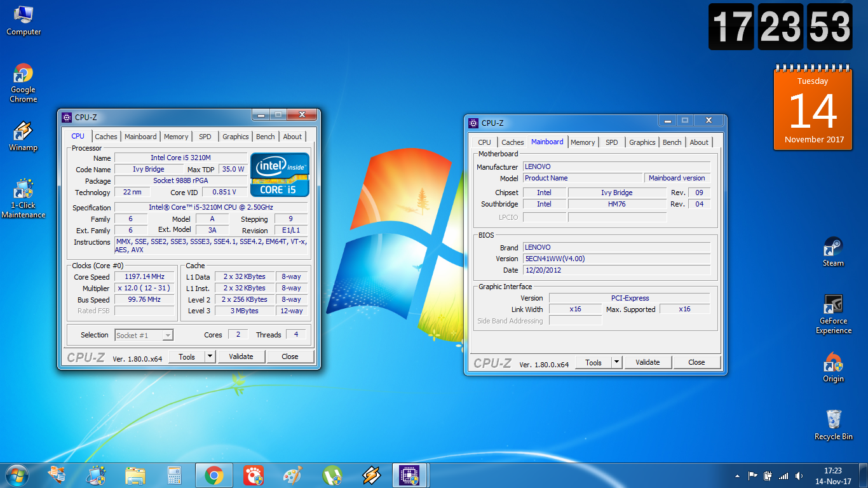Image resolution: width=868 pixels, height=488 pixels.
Task: Click Validate in the Motherboard window
Action: point(648,362)
